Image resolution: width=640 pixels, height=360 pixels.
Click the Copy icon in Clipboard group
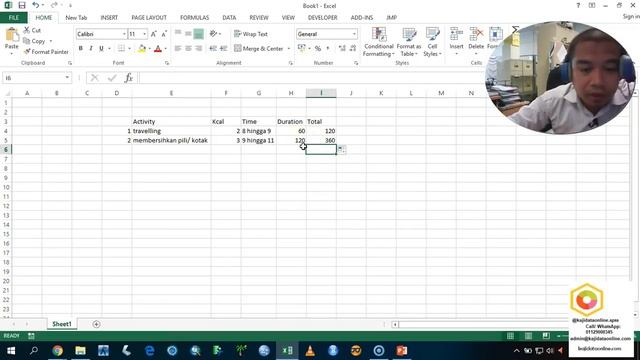(27, 41)
